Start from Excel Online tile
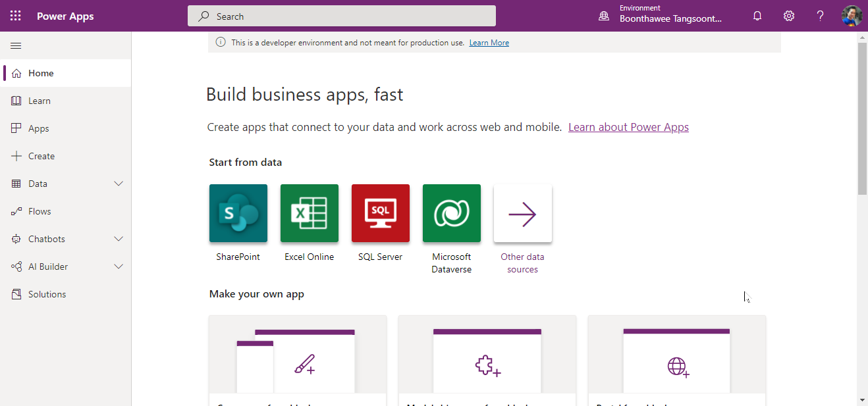This screenshot has width=868, height=406. 310,213
